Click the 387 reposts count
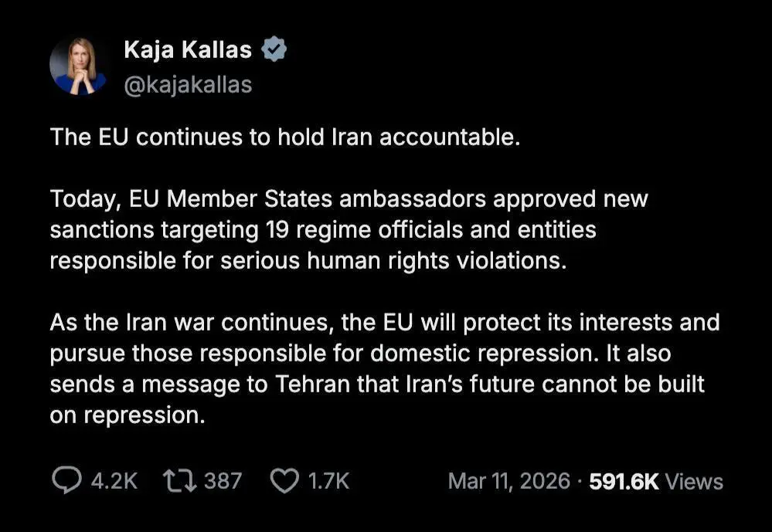Image resolution: width=772 pixels, height=532 pixels. coord(223,481)
